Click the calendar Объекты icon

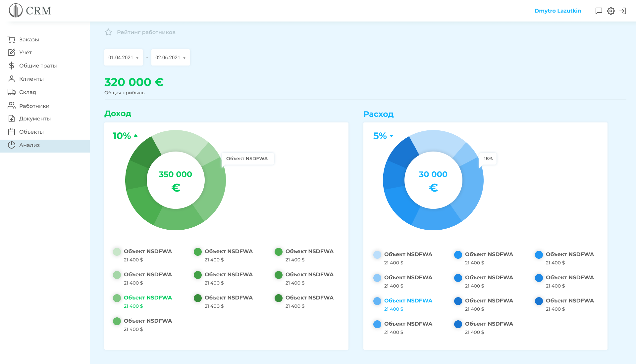click(x=12, y=132)
